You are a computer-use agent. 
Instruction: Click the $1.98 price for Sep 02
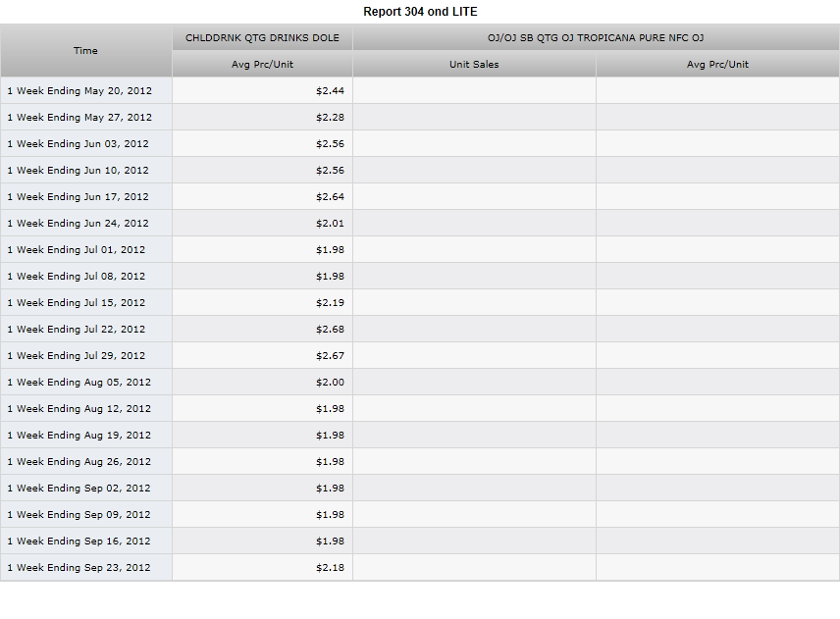(330, 488)
